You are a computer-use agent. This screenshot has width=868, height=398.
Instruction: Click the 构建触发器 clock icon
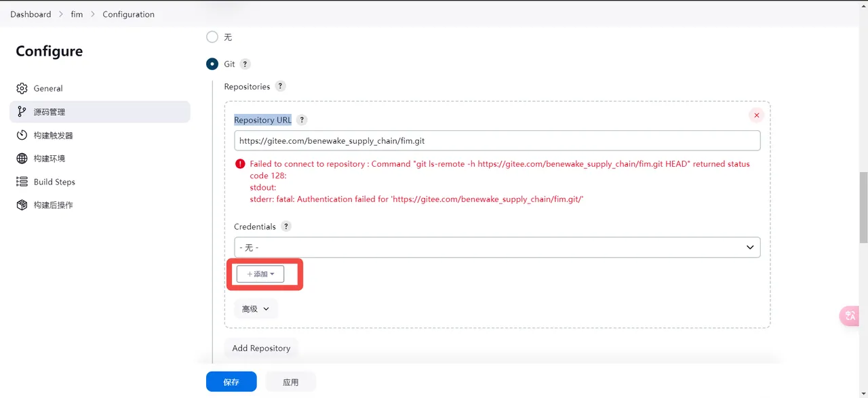[x=22, y=136]
